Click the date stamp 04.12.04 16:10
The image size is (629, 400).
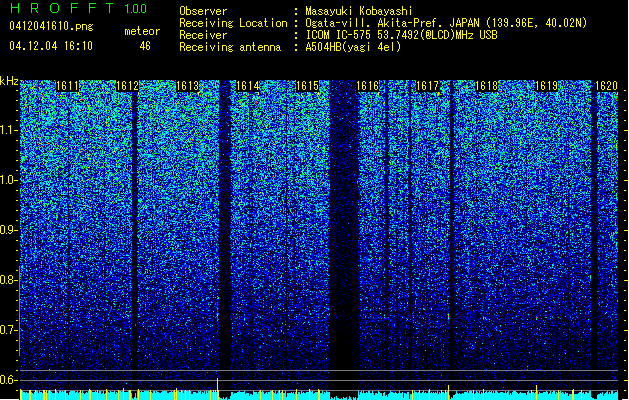pos(51,46)
